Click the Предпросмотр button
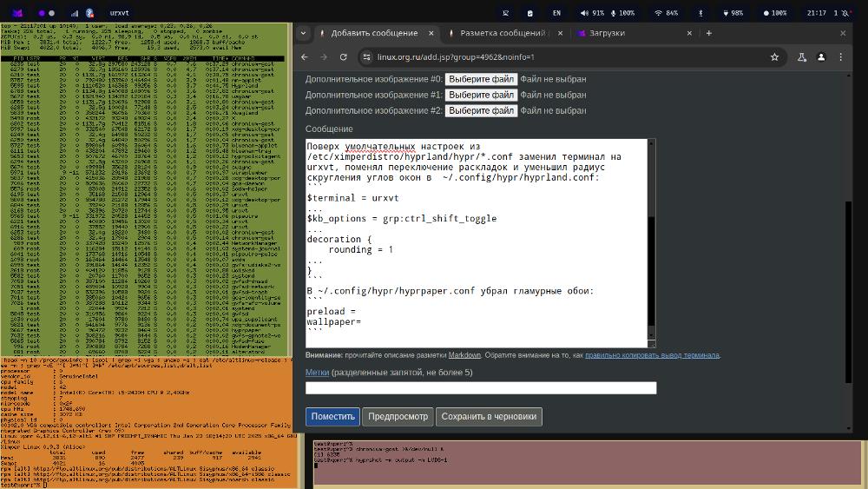Image resolution: width=868 pixels, height=489 pixels. [398, 416]
